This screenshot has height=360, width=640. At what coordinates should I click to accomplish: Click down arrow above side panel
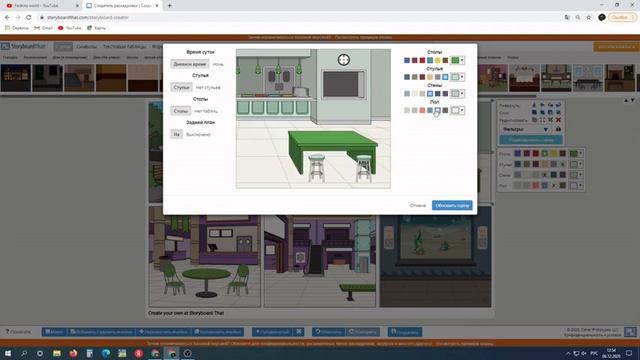coord(632,100)
